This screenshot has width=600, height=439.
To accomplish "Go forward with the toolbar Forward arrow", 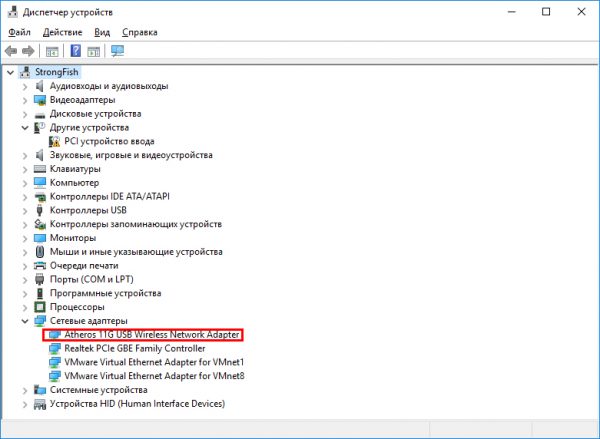I will tap(28, 51).
